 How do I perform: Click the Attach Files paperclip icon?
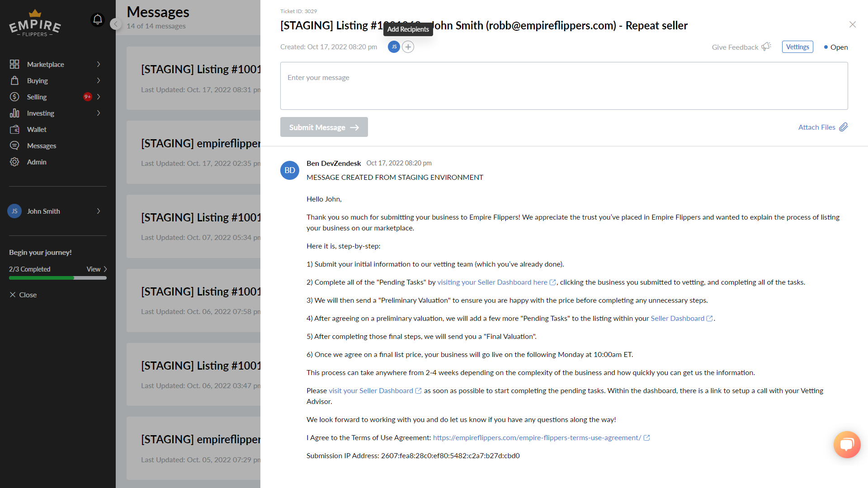pos(844,127)
